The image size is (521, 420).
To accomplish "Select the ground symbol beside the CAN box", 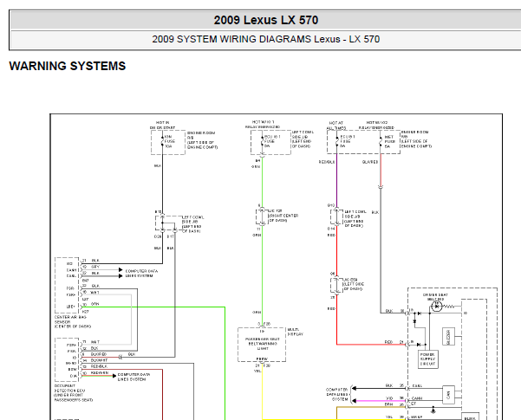I will [x=433, y=410].
